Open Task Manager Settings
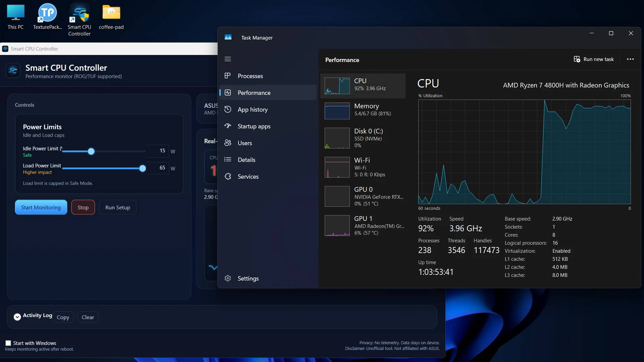 [x=268, y=279]
